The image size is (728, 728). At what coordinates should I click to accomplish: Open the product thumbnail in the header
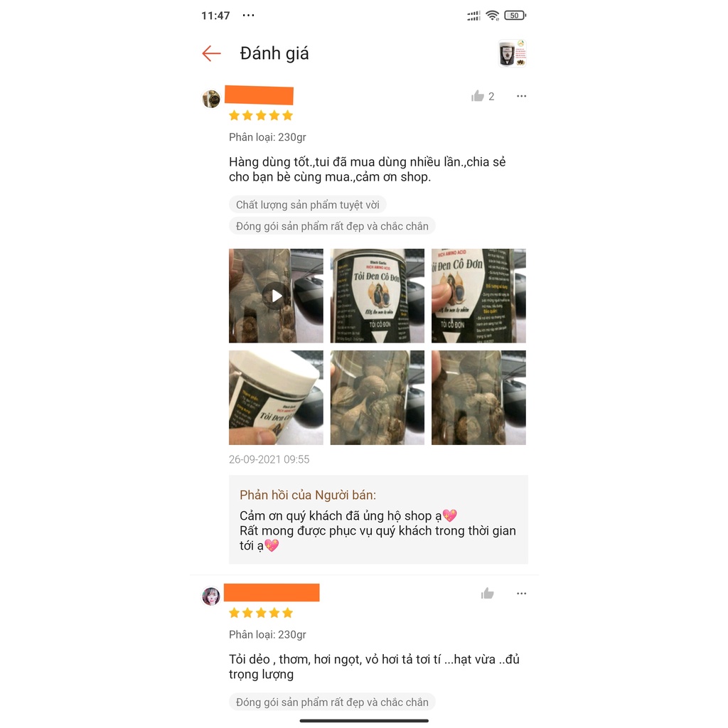[x=512, y=53]
